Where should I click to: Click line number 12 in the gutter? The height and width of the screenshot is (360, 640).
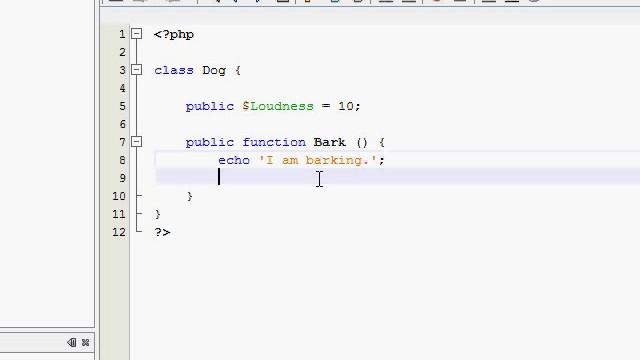point(119,232)
